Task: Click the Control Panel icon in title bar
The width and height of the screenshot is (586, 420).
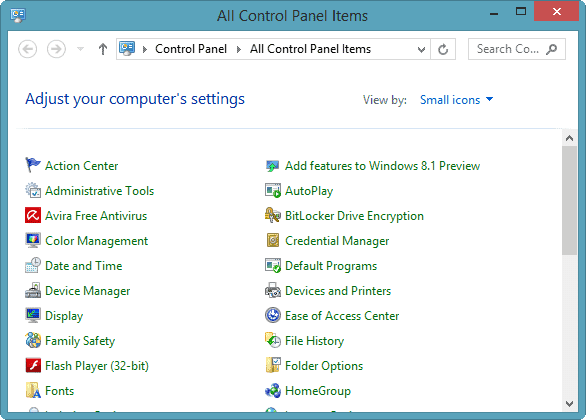Action: tap(18, 15)
